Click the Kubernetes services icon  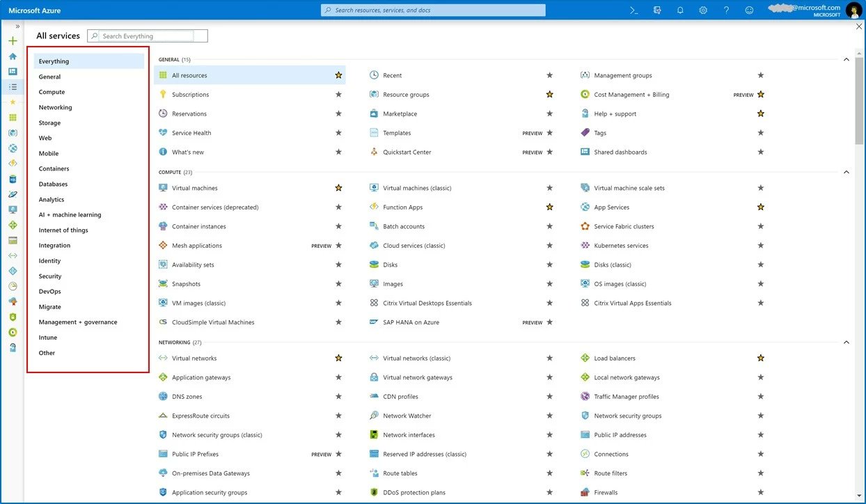coord(585,245)
